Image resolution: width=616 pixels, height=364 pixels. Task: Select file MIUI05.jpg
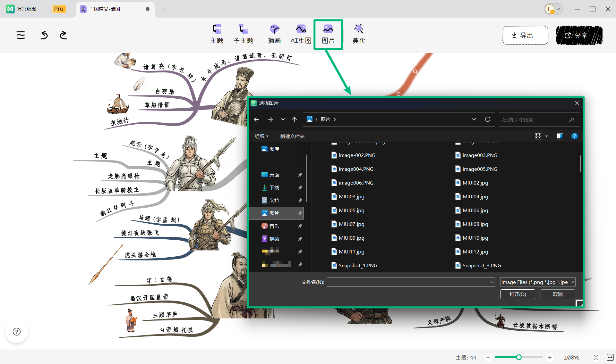[x=348, y=210]
